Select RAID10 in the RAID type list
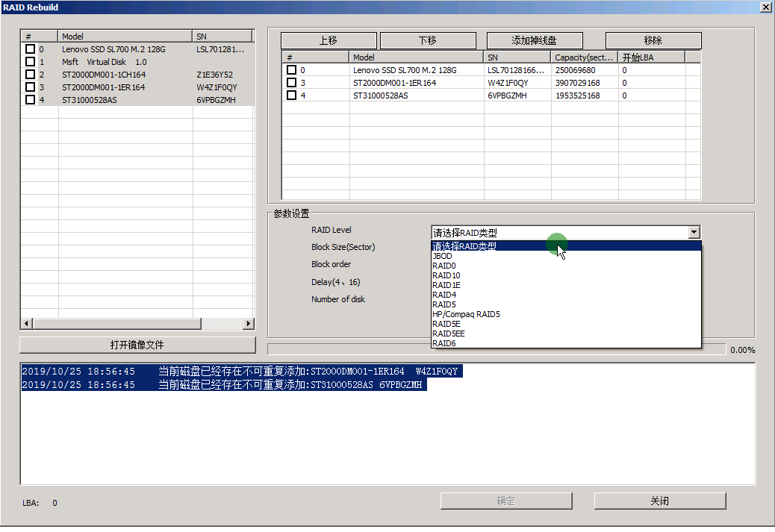Image resolution: width=775 pixels, height=532 pixels. [x=446, y=275]
